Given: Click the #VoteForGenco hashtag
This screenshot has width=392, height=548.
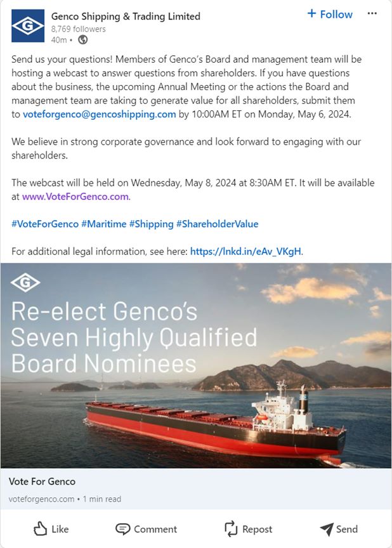Looking at the screenshot, I should pos(45,224).
